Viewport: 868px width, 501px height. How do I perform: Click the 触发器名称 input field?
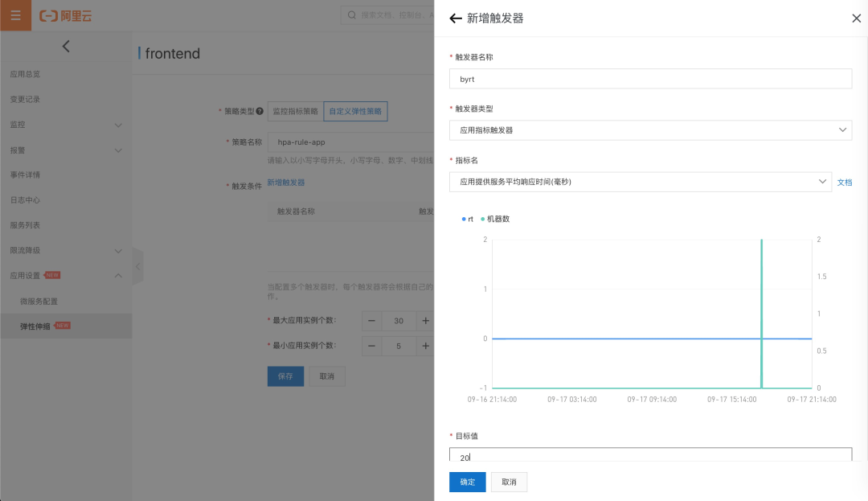pos(650,79)
